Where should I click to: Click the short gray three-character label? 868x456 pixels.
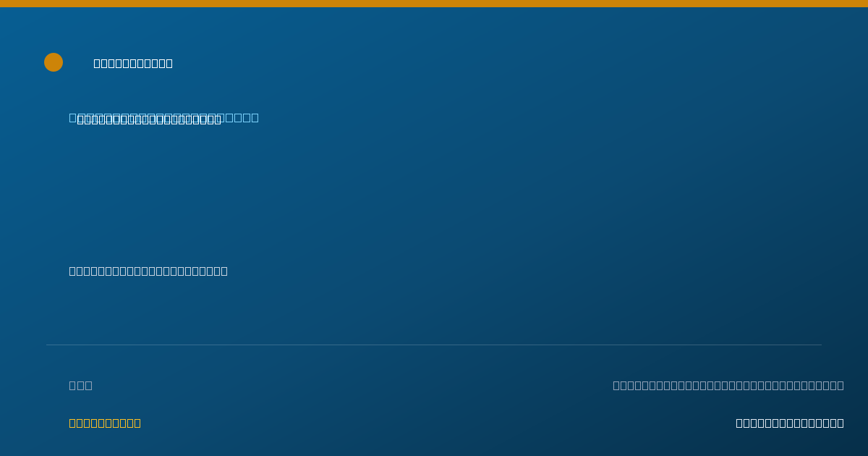tap(80, 385)
